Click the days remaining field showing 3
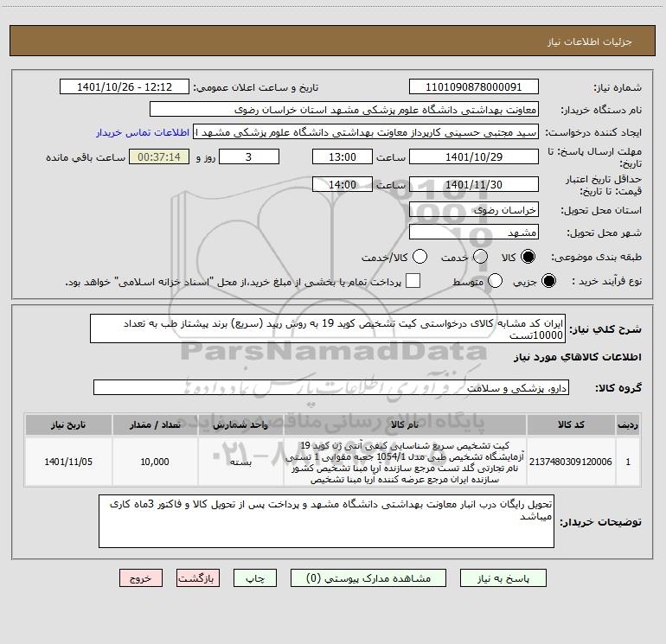The width and height of the screenshot is (666, 644). click(249, 156)
